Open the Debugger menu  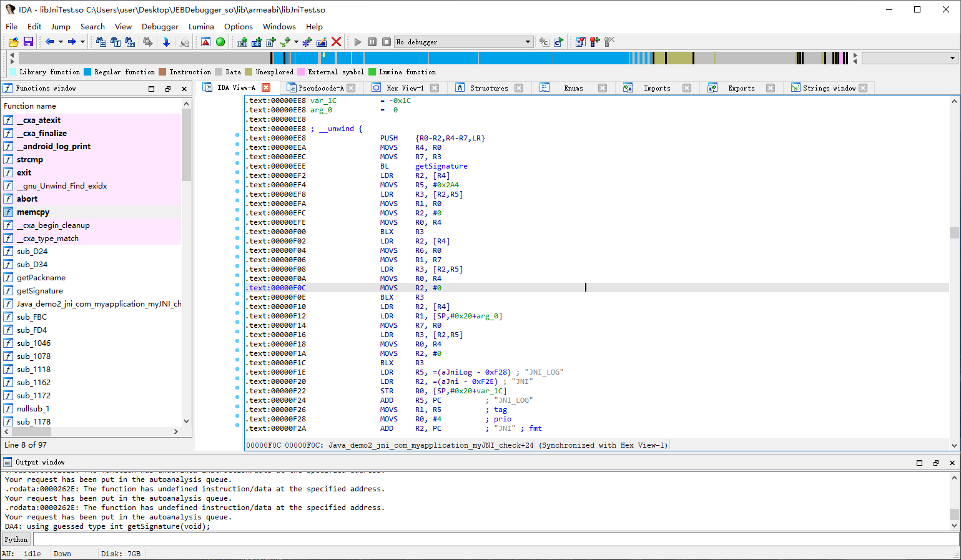pyautogui.click(x=160, y=27)
